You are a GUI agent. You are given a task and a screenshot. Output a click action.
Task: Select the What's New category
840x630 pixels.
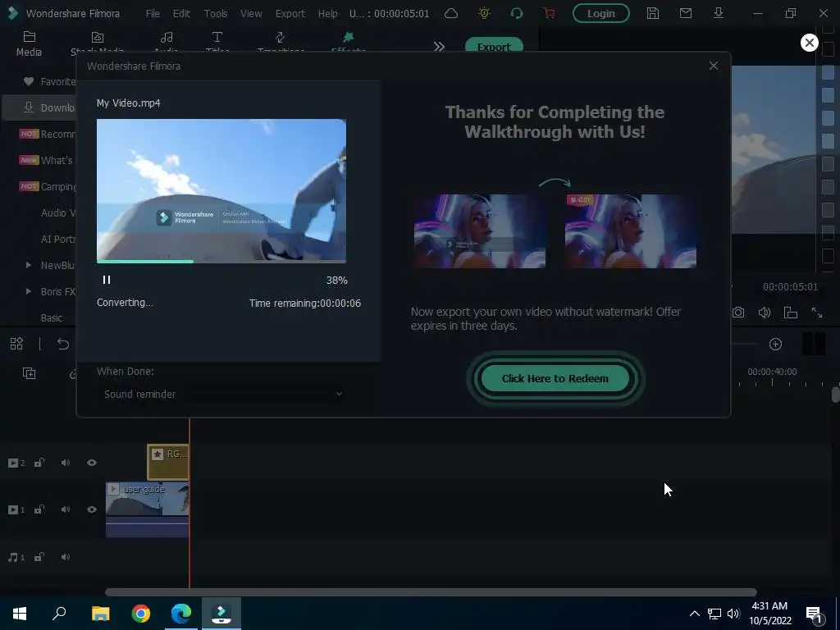[x=47, y=160]
